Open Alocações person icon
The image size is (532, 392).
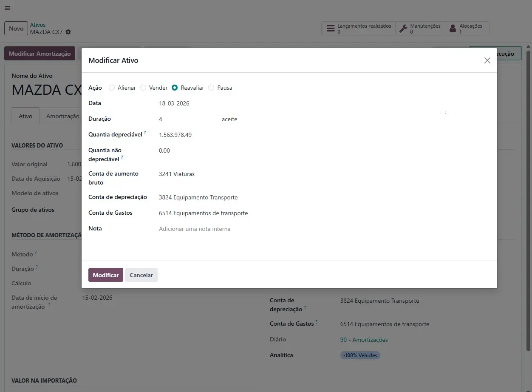453,29
